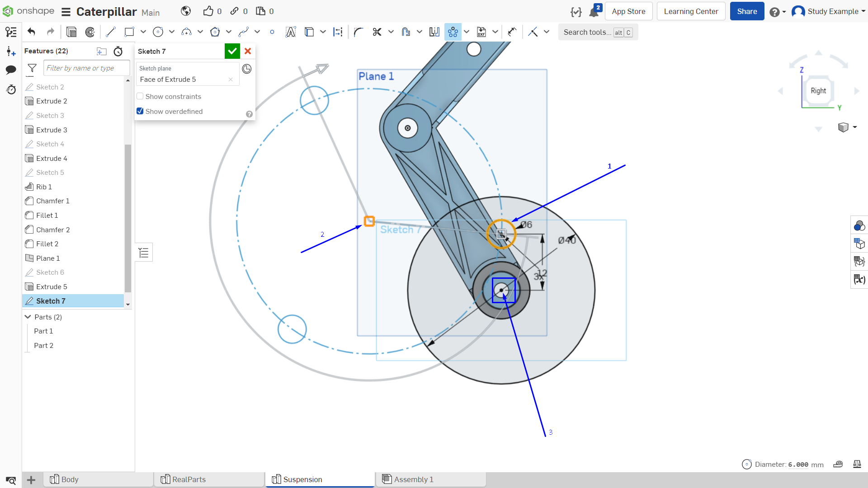Open the Comments speech bubble panel
Image resolution: width=868 pixels, height=488 pixels.
(11, 70)
